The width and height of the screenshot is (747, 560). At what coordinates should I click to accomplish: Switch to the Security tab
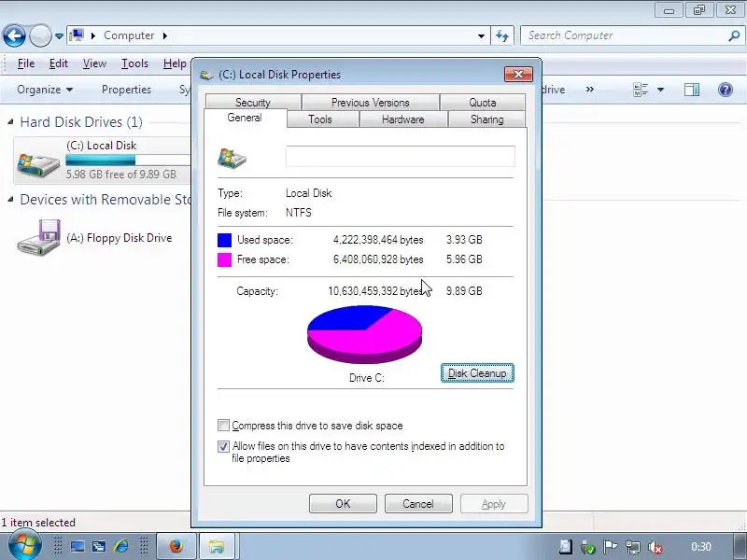252,103
